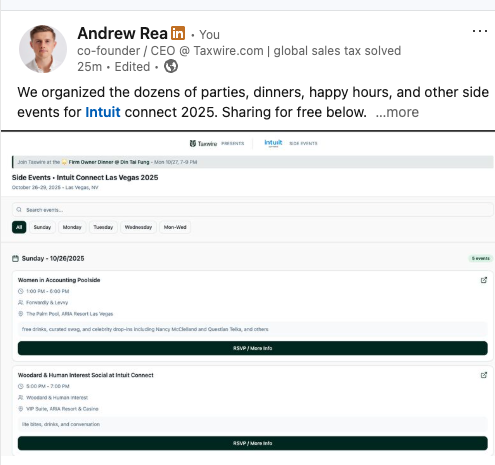Image resolution: width=495 pixels, height=465 pixels.
Task: Click the lite bites, drinks description text
Action: coord(61,424)
